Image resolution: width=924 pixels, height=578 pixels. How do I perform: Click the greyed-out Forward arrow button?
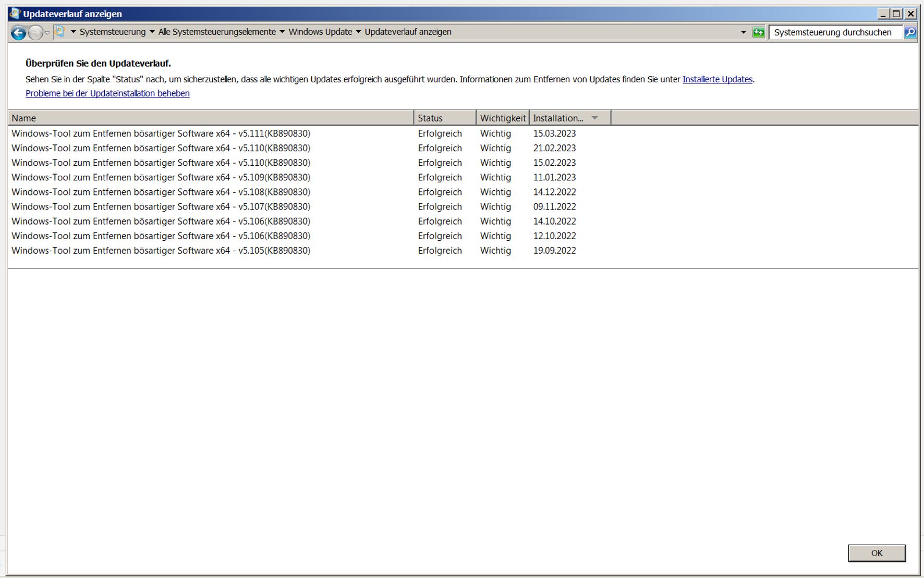[35, 33]
